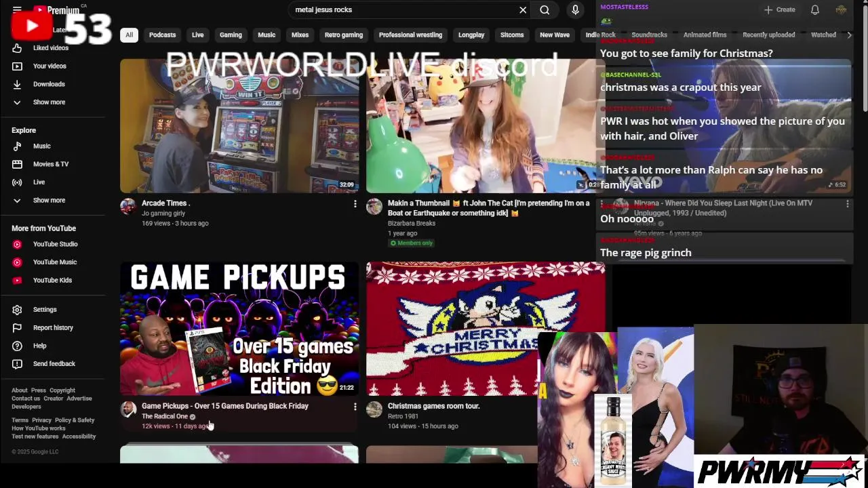Select the Soundtracks chip

[649, 35]
